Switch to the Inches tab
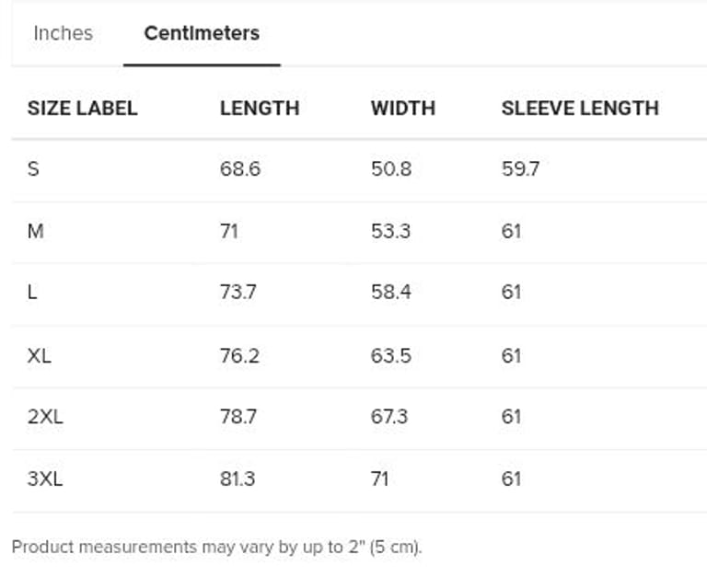This screenshot has width=707, height=588. (x=63, y=33)
